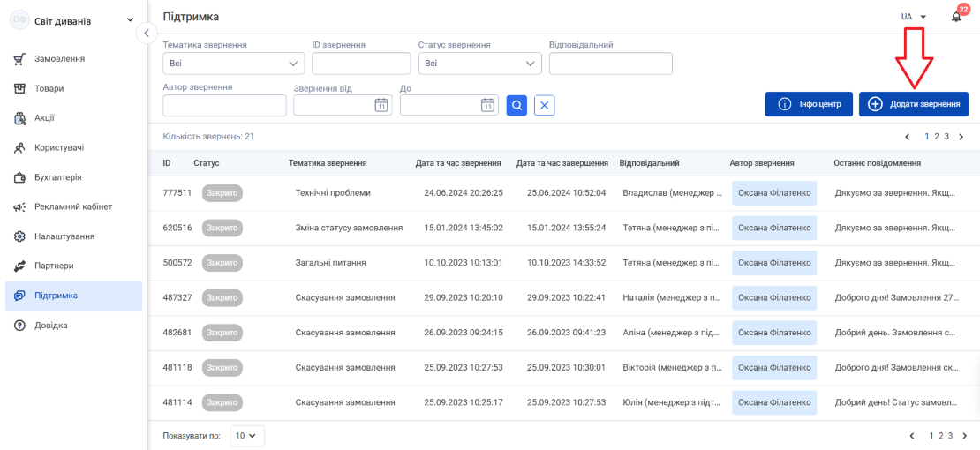Go to previous page, bottom pagination arrow

point(912,436)
